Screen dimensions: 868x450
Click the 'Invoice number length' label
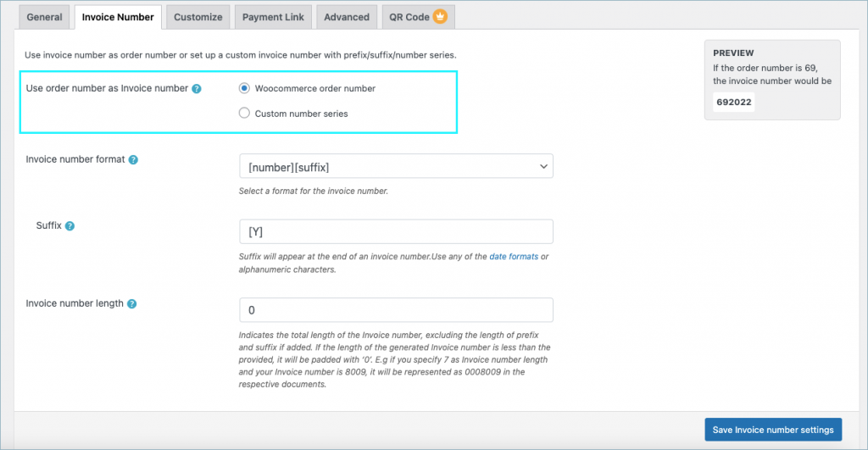pos(75,303)
